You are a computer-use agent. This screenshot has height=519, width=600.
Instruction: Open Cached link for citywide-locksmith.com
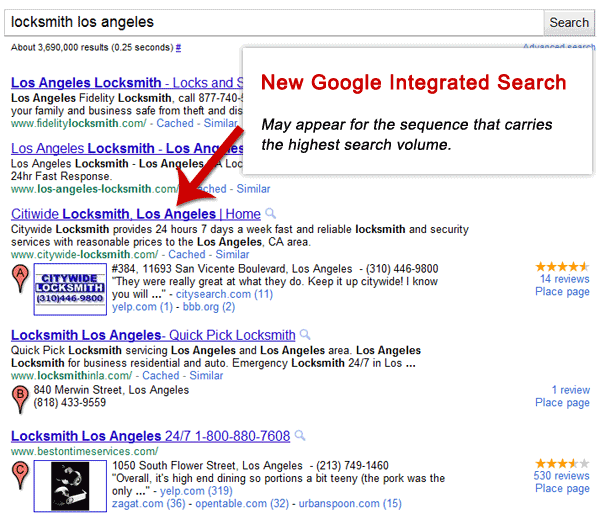coord(187,254)
